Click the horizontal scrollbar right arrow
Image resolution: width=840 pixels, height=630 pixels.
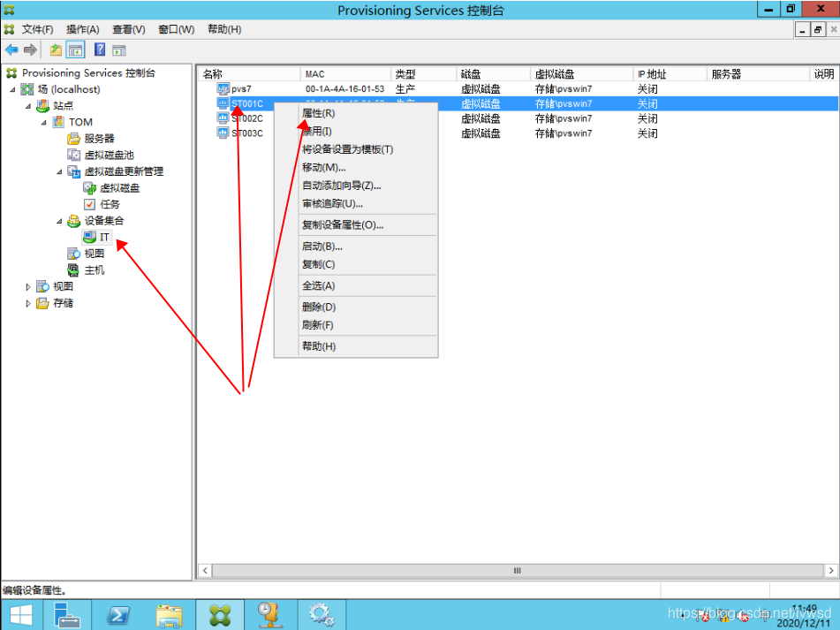[x=828, y=571]
